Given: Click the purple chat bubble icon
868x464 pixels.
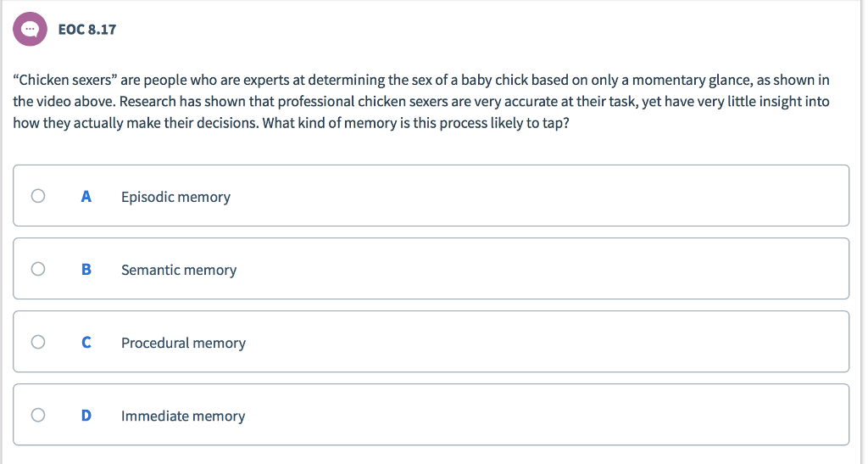Looking at the screenshot, I should click(x=30, y=29).
